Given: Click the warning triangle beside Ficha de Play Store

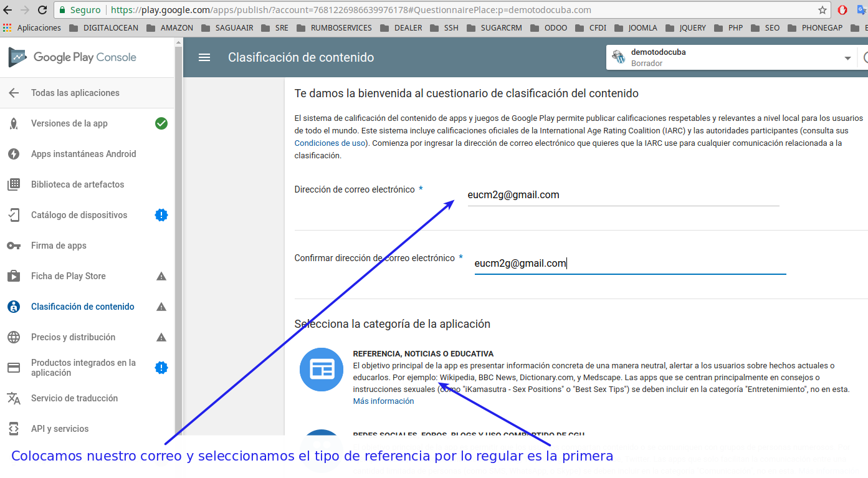Looking at the screenshot, I should click(x=161, y=276).
